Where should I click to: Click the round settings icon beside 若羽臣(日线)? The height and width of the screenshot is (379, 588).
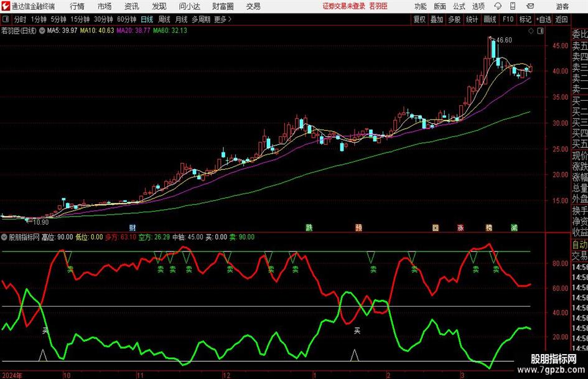(x=42, y=30)
